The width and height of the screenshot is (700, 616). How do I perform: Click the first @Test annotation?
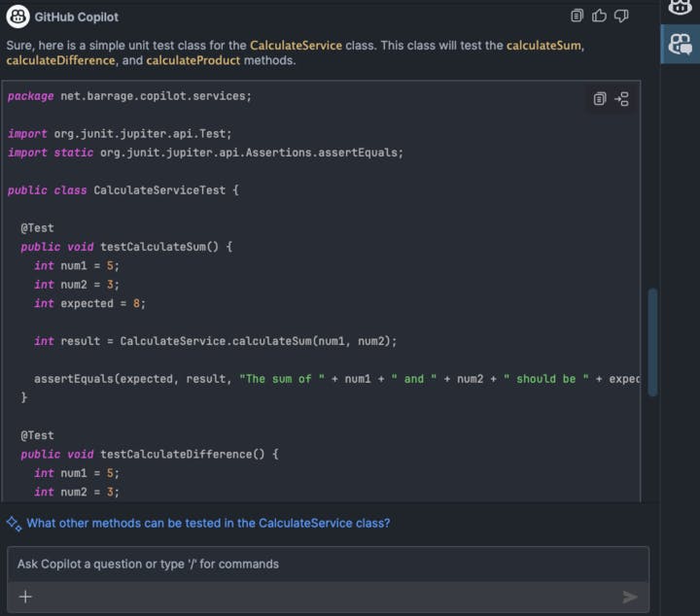tap(37, 228)
